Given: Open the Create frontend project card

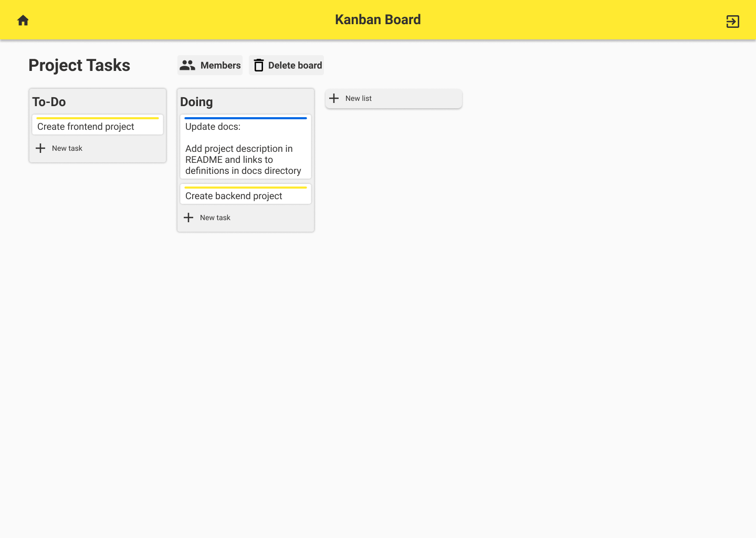Looking at the screenshot, I should [x=98, y=125].
